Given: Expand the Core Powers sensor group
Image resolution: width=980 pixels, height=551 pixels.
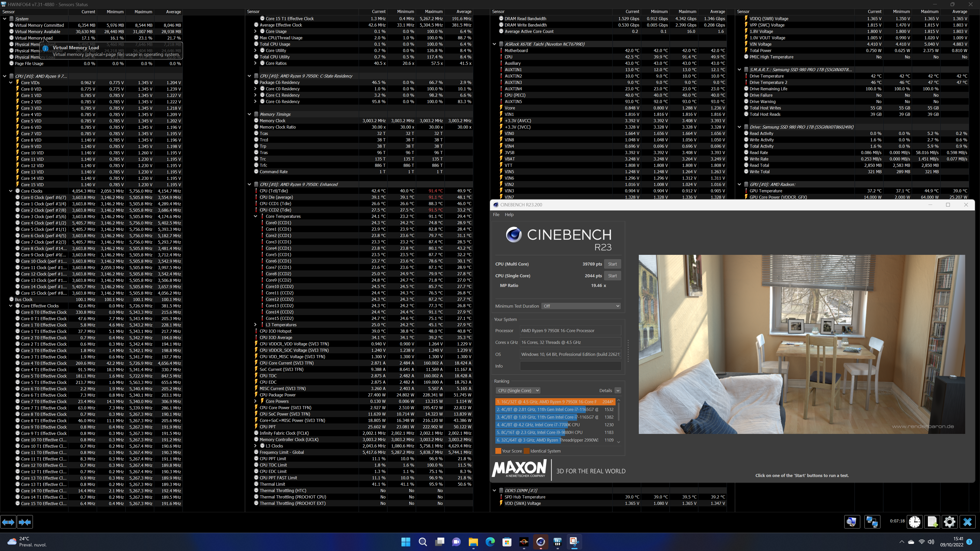Looking at the screenshot, I should pyautogui.click(x=256, y=401).
